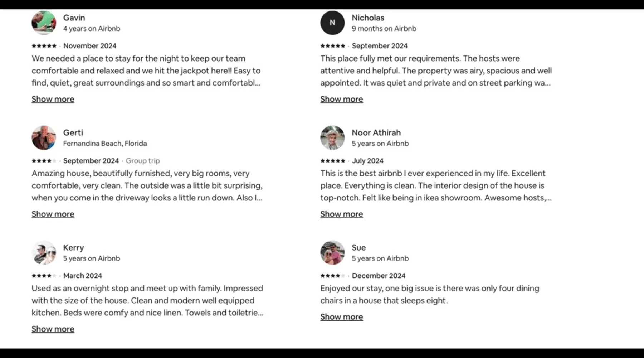Image resolution: width=644 pixels, height=358 pixels.
Task: Click the reviewer name Kerry
Action: click(73, 247)
